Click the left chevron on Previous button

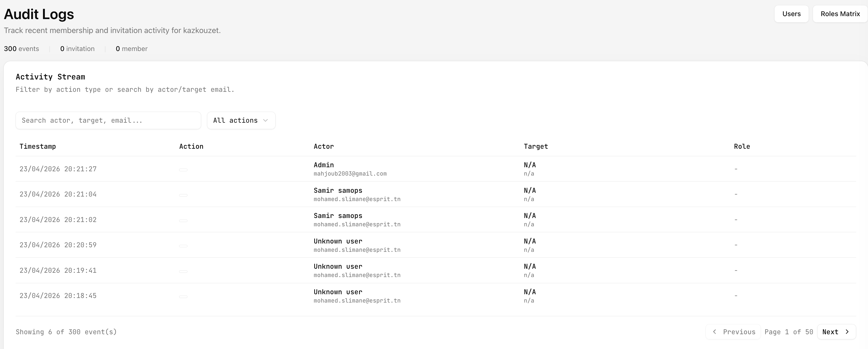pos(715,332)
